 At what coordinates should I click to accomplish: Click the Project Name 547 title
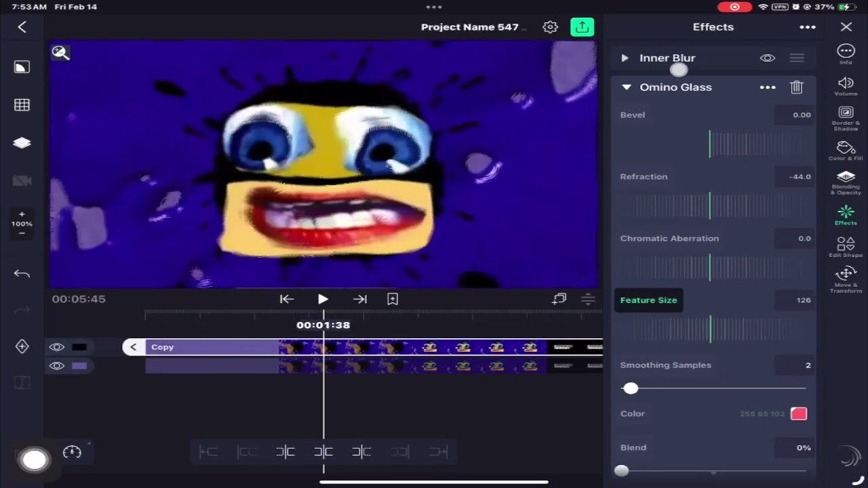click(470, 27)
